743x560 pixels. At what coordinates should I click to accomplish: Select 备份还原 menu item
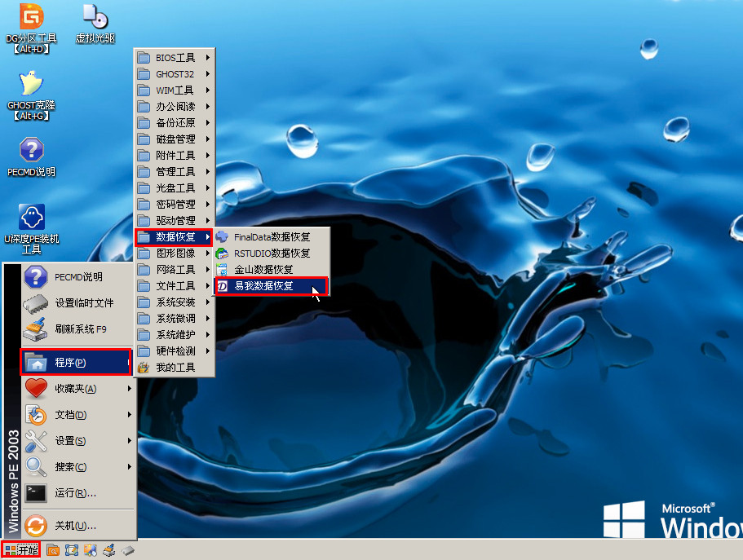pyautogui.click(x=174, y=123)
